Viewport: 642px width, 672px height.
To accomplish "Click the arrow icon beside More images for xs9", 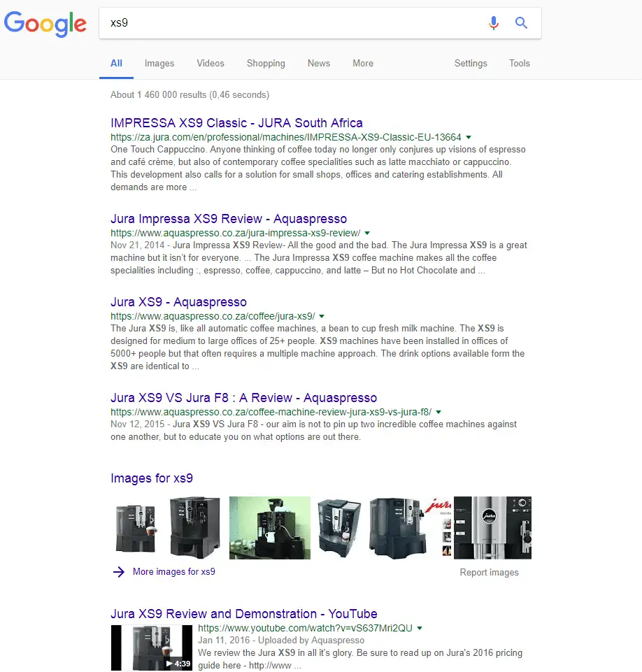I will pos(119,572).
